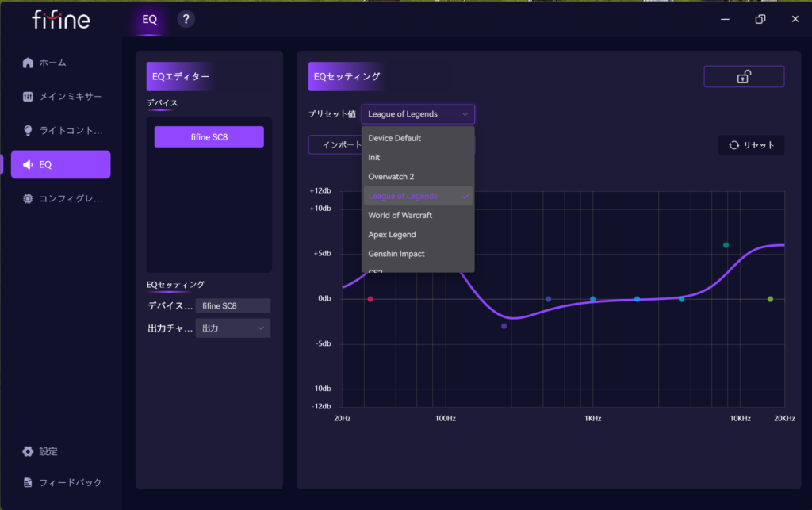
Task: Click the feedback document icon
Action: point(28,482)
